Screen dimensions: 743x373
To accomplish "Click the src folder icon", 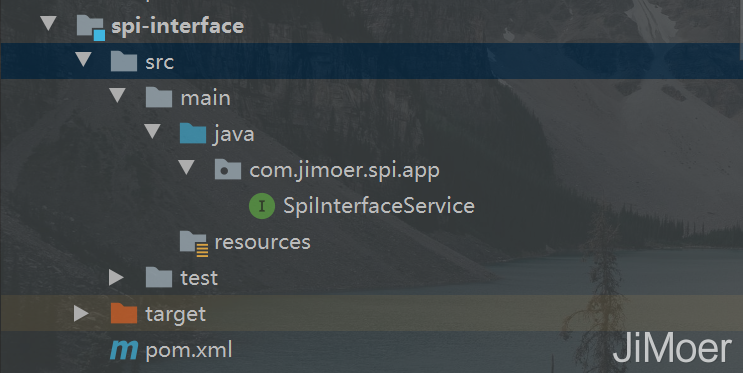I will click(124, 61).
